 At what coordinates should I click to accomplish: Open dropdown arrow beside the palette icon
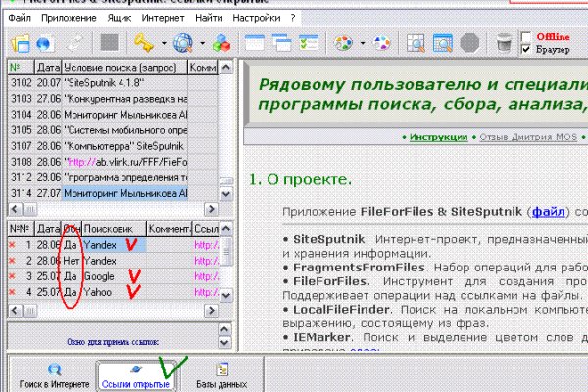(x=362, y=44)
